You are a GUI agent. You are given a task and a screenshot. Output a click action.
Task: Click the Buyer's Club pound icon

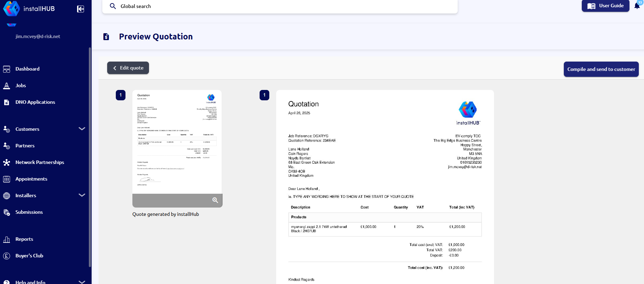pyautogui.click(x=7, y=256)
